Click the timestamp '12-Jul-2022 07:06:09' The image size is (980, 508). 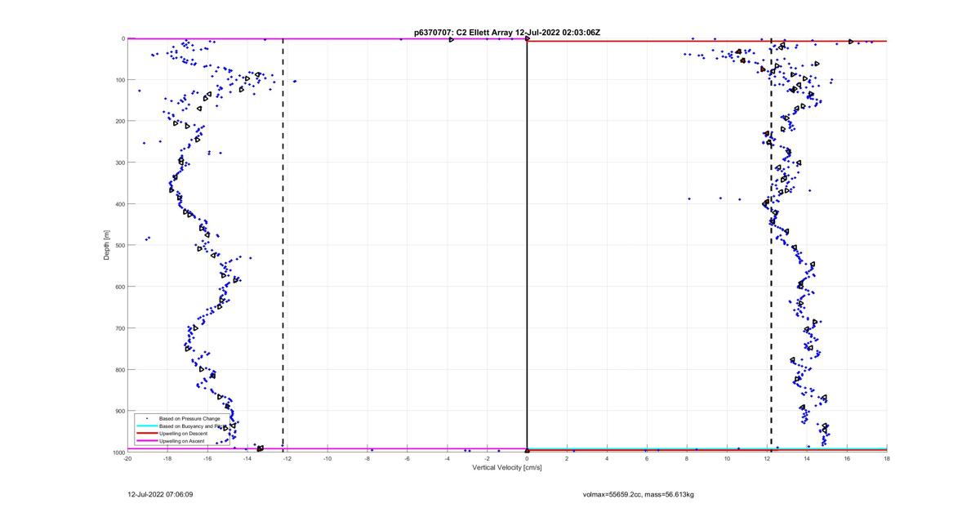pyautogui.click(x=161, y=494)
